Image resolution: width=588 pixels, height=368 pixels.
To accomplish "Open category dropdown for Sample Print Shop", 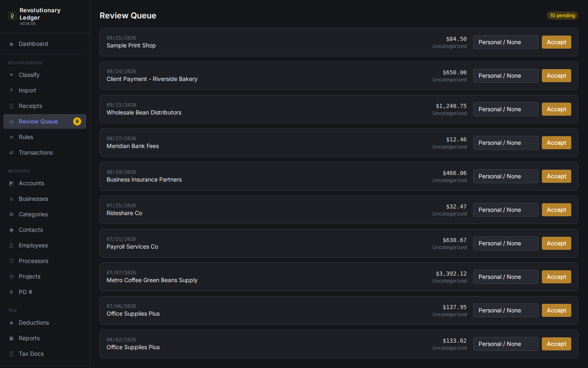I will pyautogui.click(x=506, y=42).
